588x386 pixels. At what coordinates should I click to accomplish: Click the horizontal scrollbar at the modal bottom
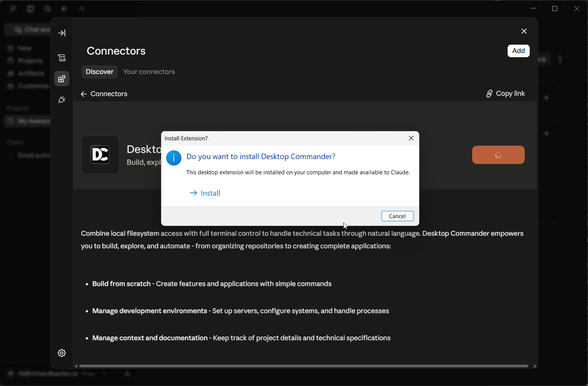pos(303,366)
